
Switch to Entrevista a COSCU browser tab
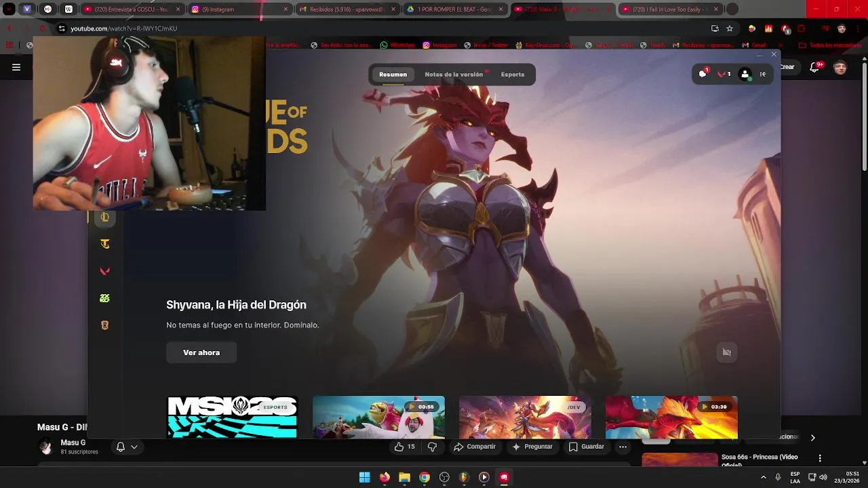(133, 9)
